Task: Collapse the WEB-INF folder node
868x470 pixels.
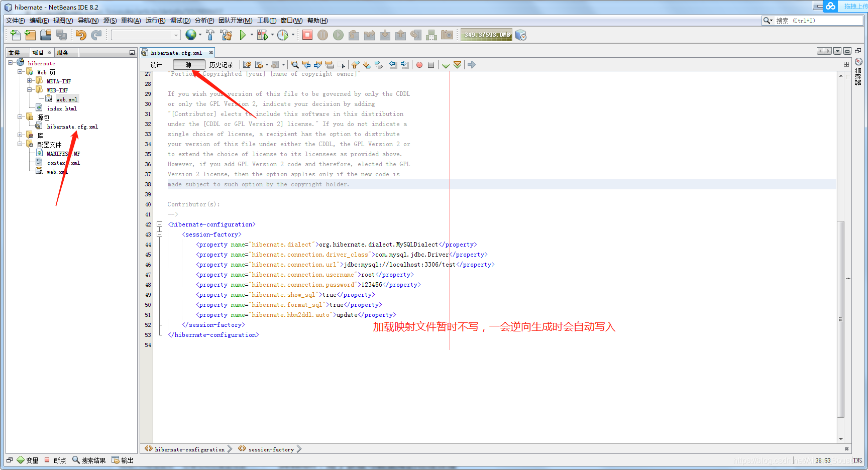Action: click(30, 90)
